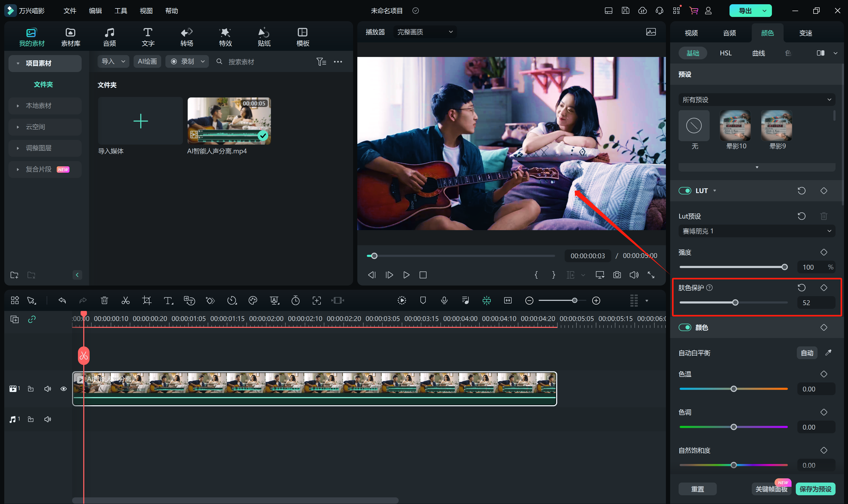The height and width of the screenshot is (504, 848).
Task: Turn off the 颜色 color toggle
Action: coord(685,327)
